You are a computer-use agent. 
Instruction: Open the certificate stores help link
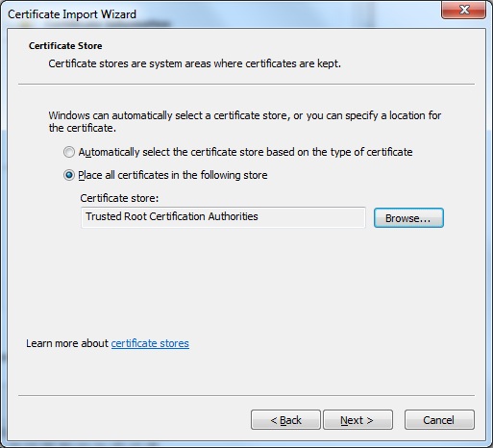(x=150, y=343)
